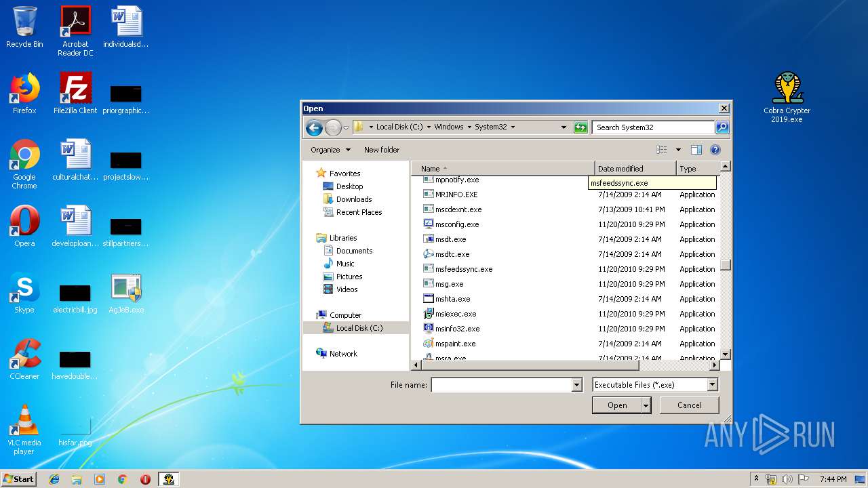
Task: Open view options dropdown arrow
Action: 677,150
